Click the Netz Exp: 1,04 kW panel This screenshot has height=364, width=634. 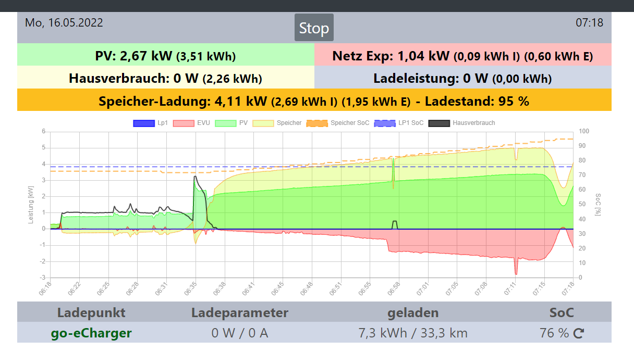(x=463, y=55)
